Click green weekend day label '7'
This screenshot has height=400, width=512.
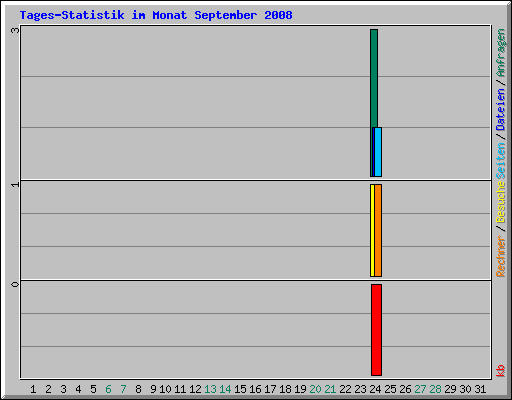(x=123, y=389)
